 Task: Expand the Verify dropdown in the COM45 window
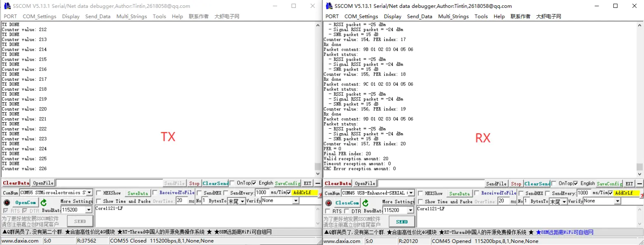(618, 201)
